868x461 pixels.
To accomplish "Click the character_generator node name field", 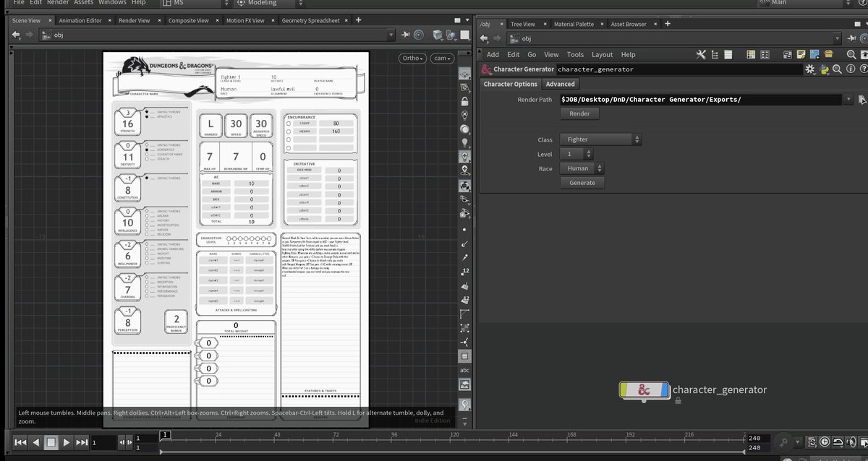I will [678, 69].
